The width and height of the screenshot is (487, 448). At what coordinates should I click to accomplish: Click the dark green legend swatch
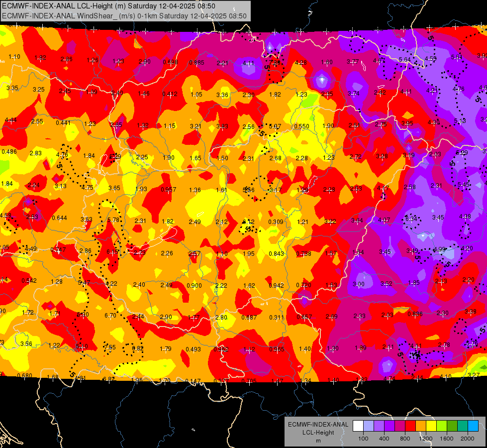pos(452,426)
